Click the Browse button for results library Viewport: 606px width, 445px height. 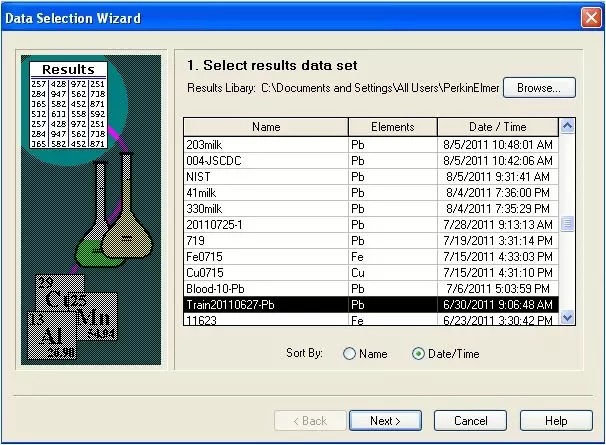pyautogui.click(x=539, y=88)
